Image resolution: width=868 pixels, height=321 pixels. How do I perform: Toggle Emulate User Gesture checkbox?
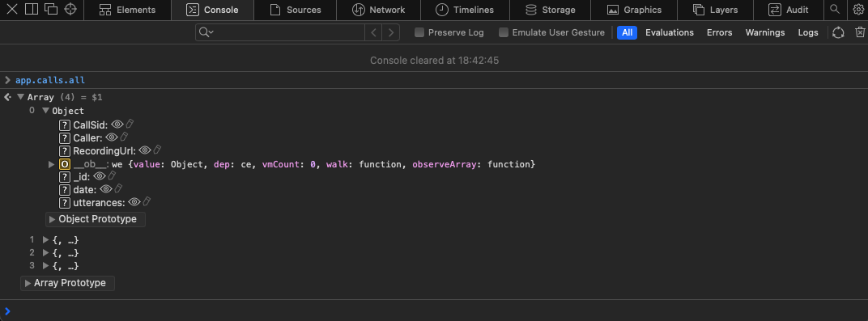pyautogui.click(x=503, y=32)
